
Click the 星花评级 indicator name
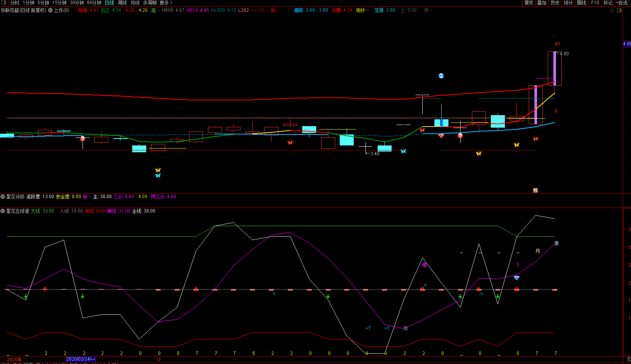15,197
